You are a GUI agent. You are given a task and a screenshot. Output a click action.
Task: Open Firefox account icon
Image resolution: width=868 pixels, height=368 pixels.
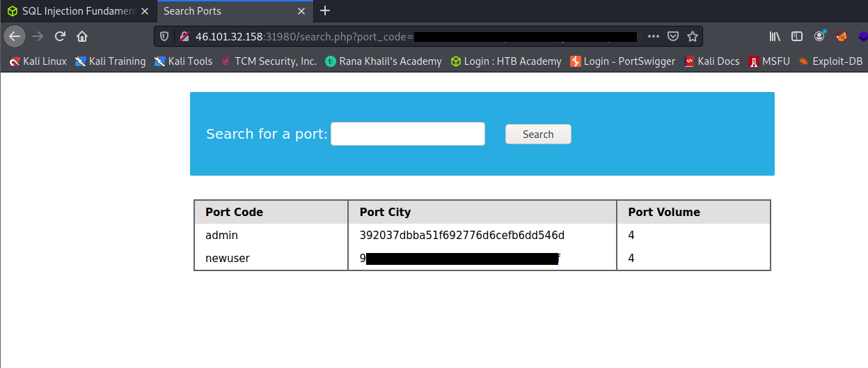click(x=819, y=36)
